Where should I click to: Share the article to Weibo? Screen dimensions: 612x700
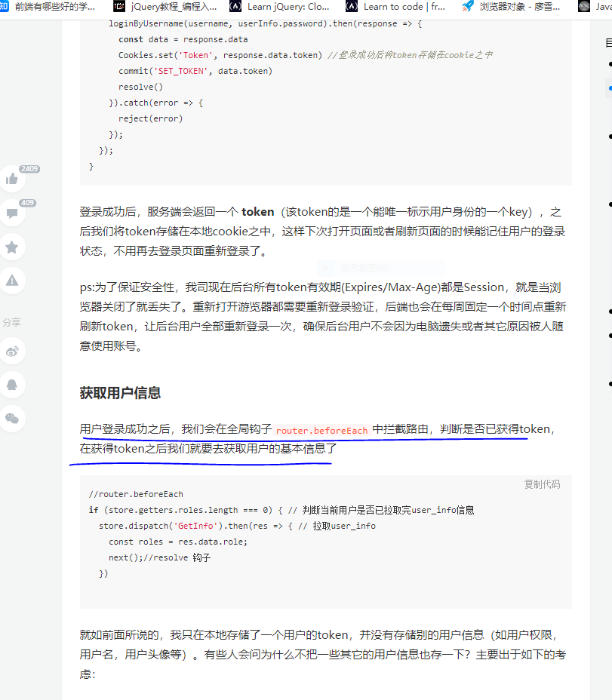tap(12, 351)
